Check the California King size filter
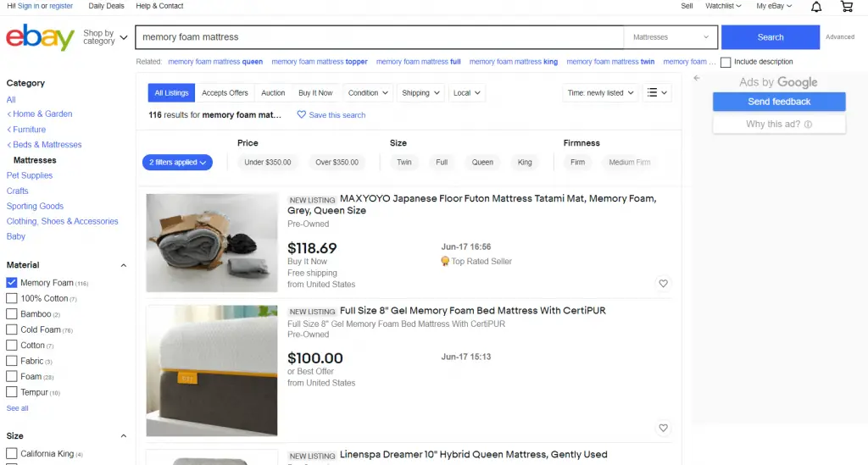This screenshot has width=868, height=465. pyautogui.click(x=12, y=453)
